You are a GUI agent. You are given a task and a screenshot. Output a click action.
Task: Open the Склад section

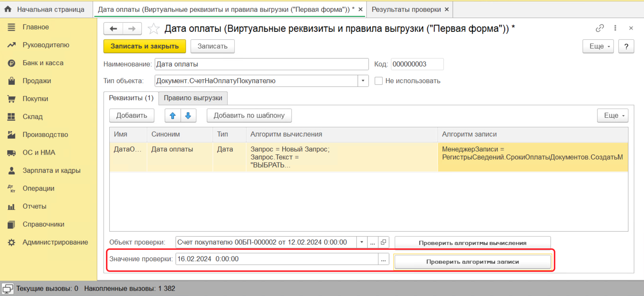point(32,116)
